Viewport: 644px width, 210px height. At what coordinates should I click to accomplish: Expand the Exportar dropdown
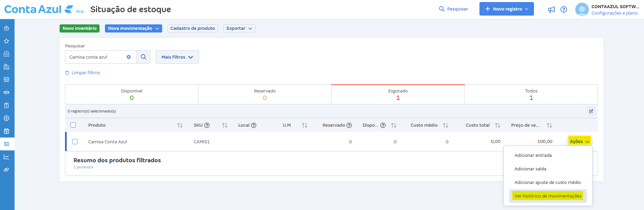[239, 28]
